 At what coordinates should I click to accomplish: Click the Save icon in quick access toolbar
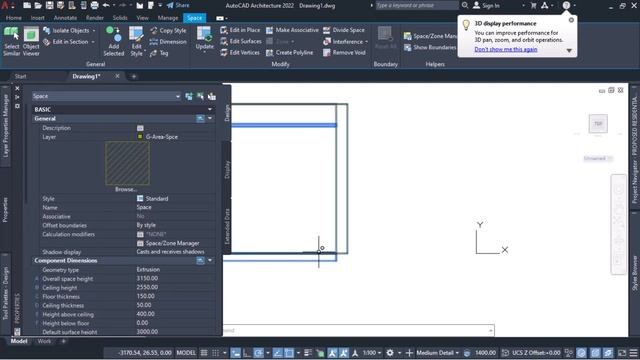[x=49, y=5]
